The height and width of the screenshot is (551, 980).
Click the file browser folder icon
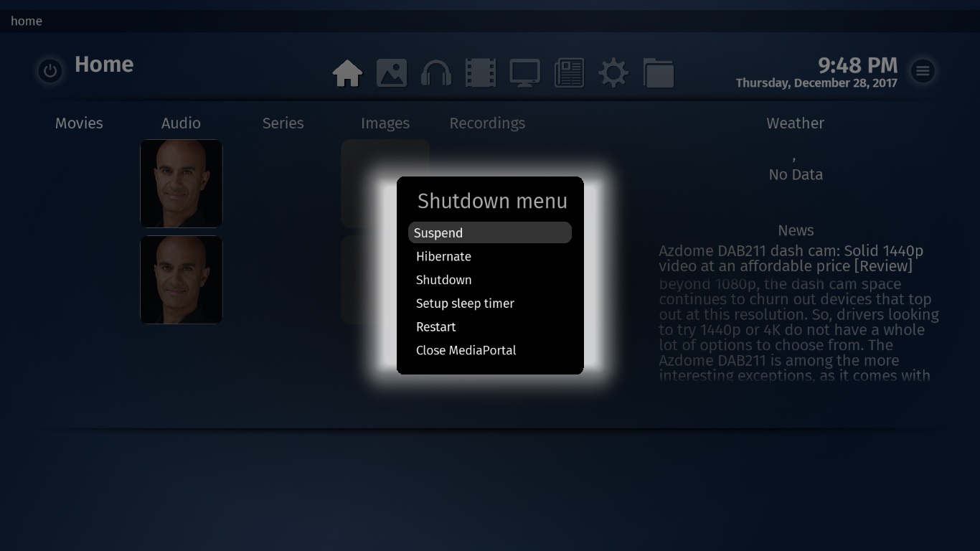pos(658,72)
